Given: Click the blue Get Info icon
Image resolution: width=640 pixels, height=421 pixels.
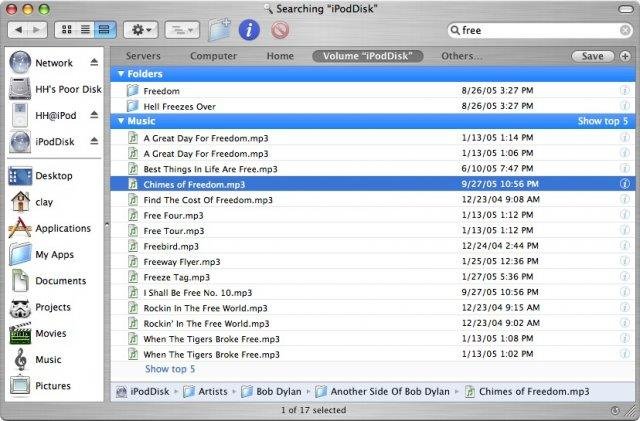Looking at the screenshot, I should [x=249, y=30].
